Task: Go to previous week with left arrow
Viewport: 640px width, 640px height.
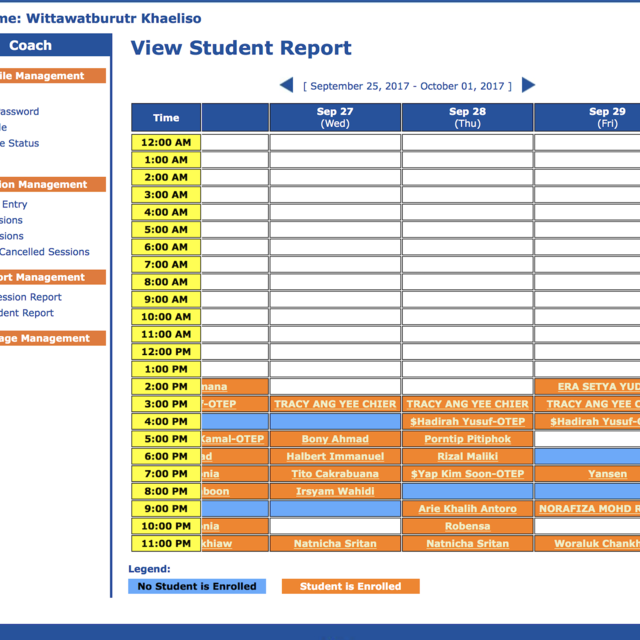Action: coord(287,85)
